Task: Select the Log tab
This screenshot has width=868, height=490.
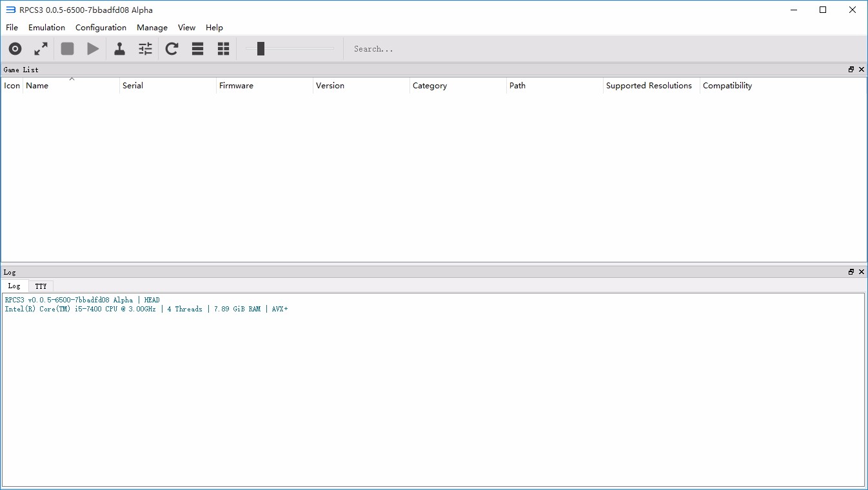Action: [x=14, y=286]
